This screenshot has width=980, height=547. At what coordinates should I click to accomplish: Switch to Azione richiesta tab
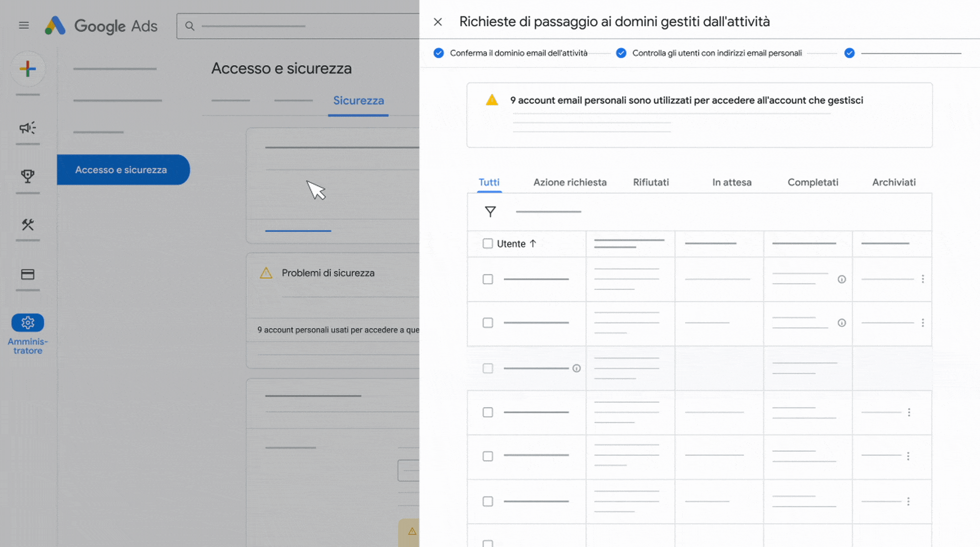pos(570,182)
